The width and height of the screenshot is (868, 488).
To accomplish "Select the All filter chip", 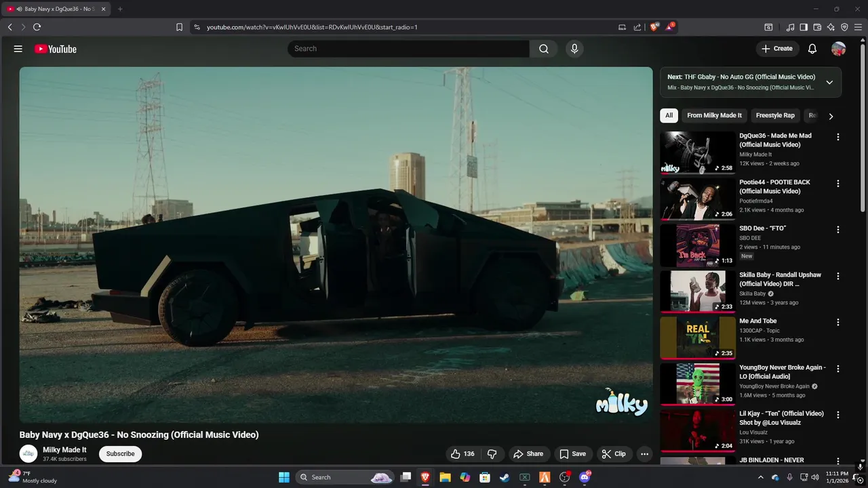I will (669, 115).
